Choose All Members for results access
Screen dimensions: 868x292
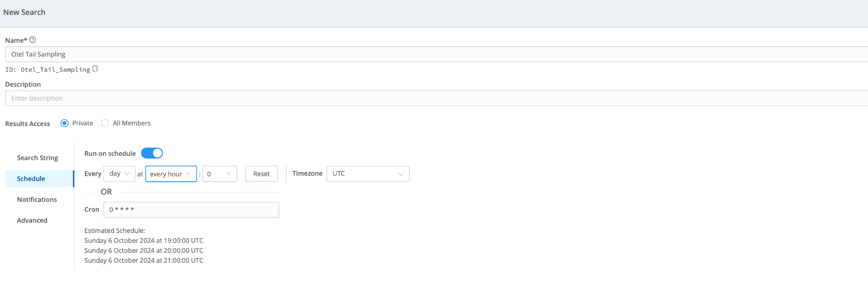point(105,123)
